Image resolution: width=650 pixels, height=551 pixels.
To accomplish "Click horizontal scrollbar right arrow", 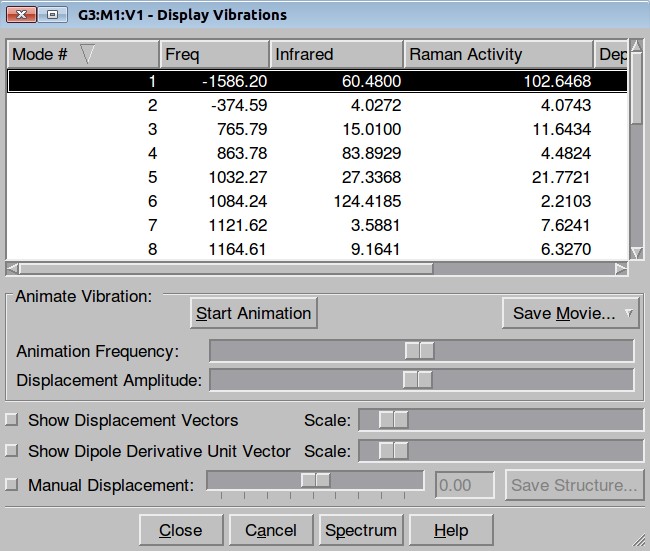I will tap(621, 269).
